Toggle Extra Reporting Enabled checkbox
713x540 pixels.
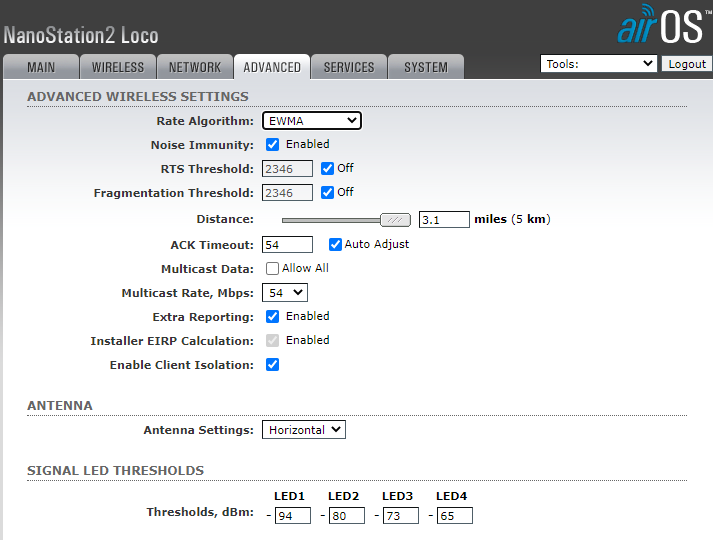pos(272,316)
